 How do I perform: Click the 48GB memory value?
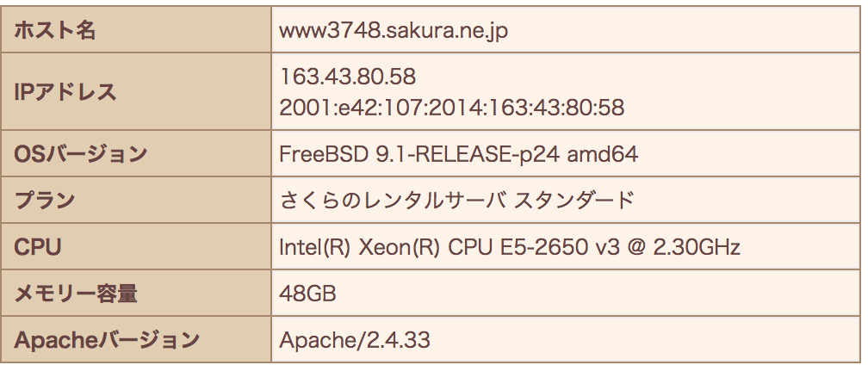pos(307,294)
